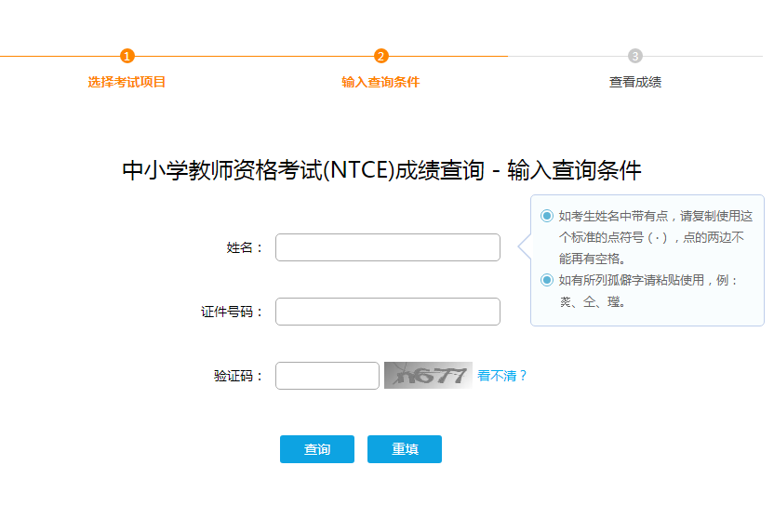Click the gray step 3 circle icon

pyautogui.click(x=635, y=56)
